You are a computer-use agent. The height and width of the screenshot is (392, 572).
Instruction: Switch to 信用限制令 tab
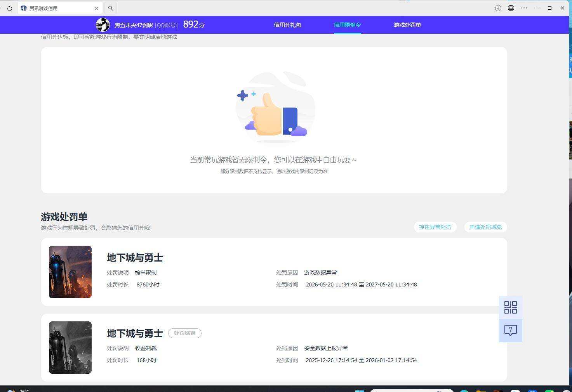(x=347, y=25)
